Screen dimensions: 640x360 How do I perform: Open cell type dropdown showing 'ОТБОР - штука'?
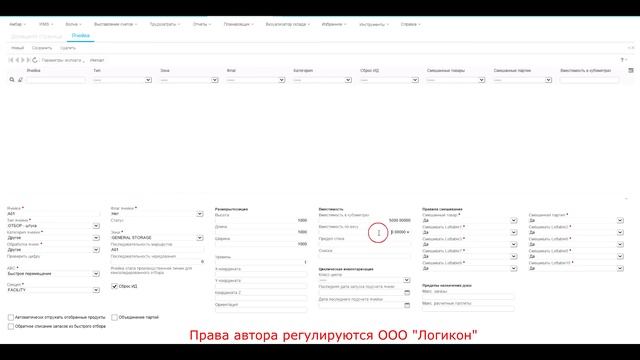point(96,226)
